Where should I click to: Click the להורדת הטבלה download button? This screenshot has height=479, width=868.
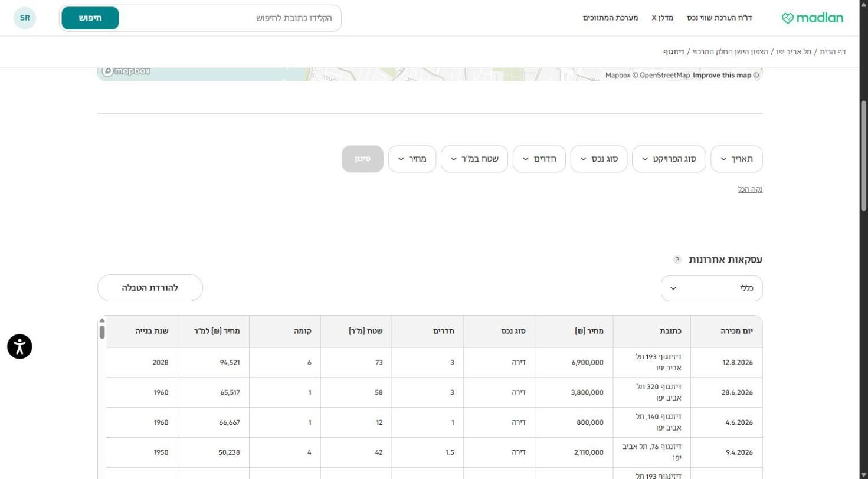(150, 288)
